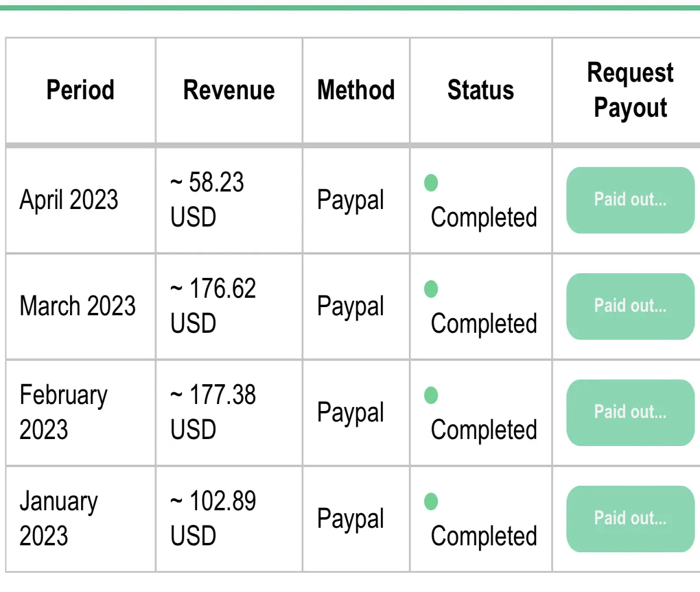The height and width of the screenshot is (592, 700).
Task: Select the 58.23 USD revenue cell
Action: [x=229, y=200]
